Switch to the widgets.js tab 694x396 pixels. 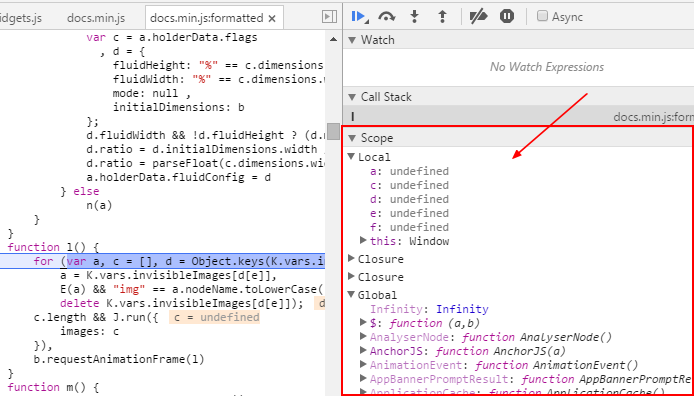[21, 18]
